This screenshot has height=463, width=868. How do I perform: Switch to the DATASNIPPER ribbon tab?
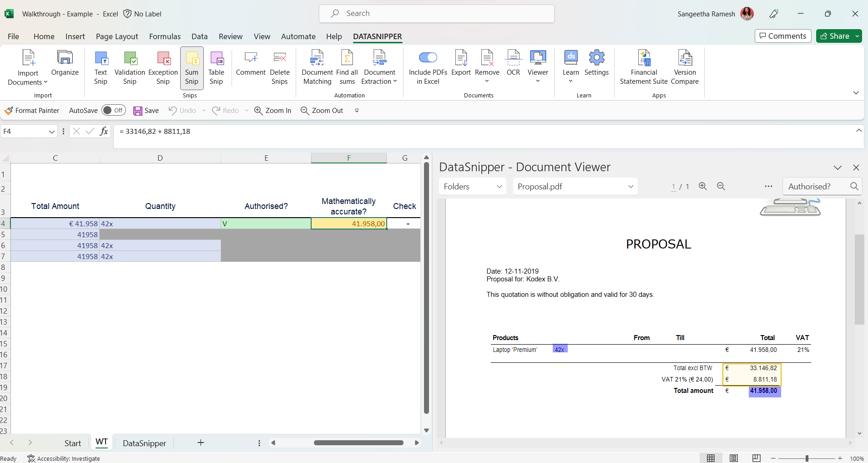pyautogui.click(x=378, y=36)
